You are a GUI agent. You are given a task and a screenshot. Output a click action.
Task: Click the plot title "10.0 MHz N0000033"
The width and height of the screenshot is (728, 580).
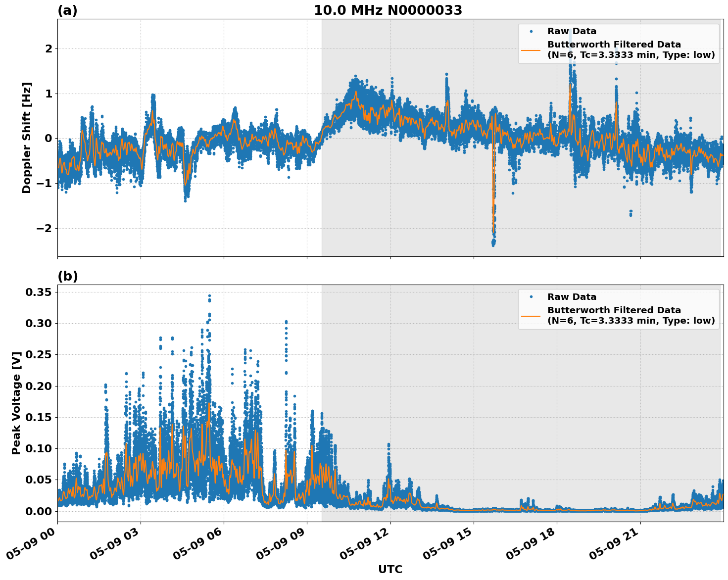[x=389, y=10]
